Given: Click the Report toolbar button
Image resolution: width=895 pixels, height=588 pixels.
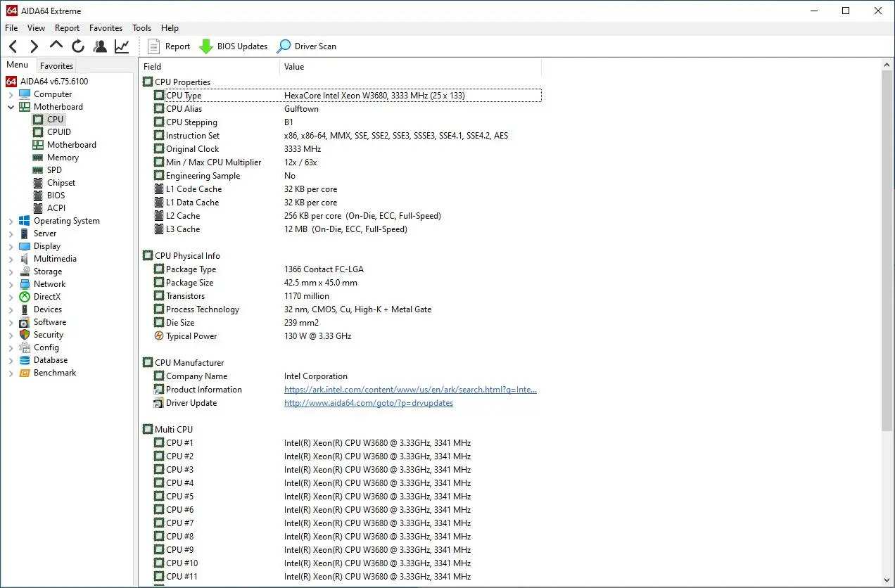Looking at the screenshot, I should coord(170,46).
